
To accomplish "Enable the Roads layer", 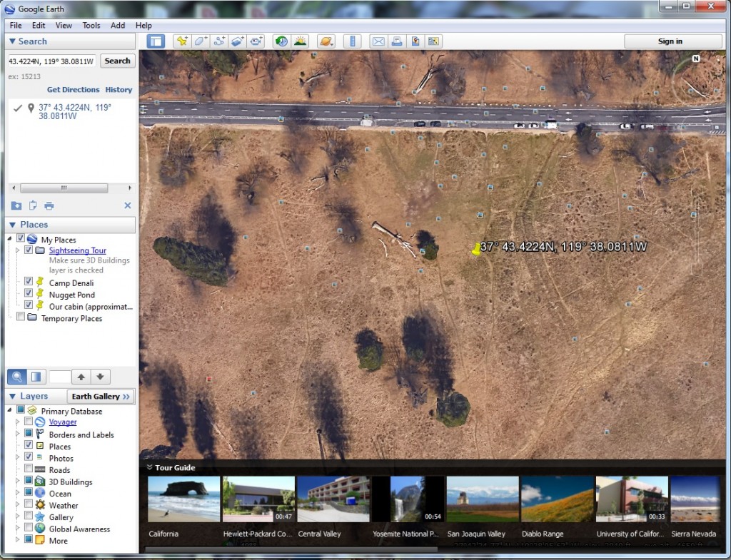I will point(29,469).
